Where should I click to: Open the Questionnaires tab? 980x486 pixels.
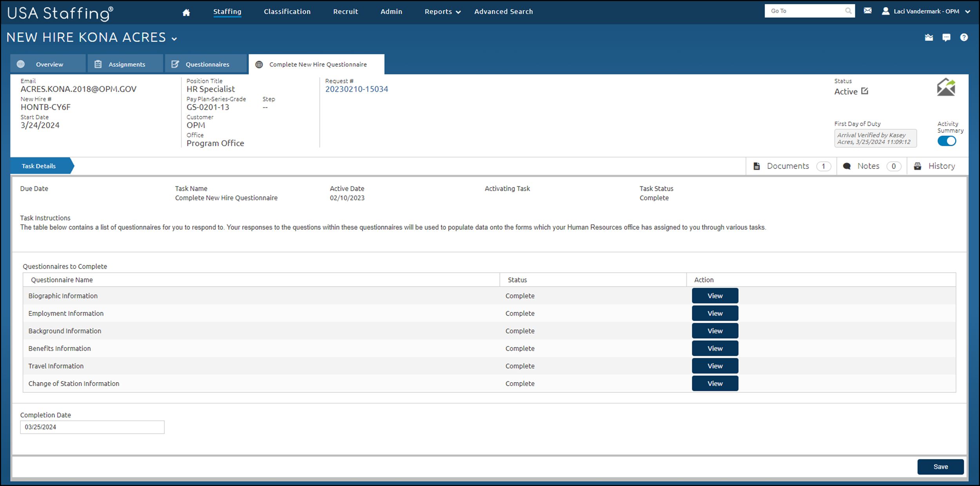pyautogui.click(x=206, y=64)
